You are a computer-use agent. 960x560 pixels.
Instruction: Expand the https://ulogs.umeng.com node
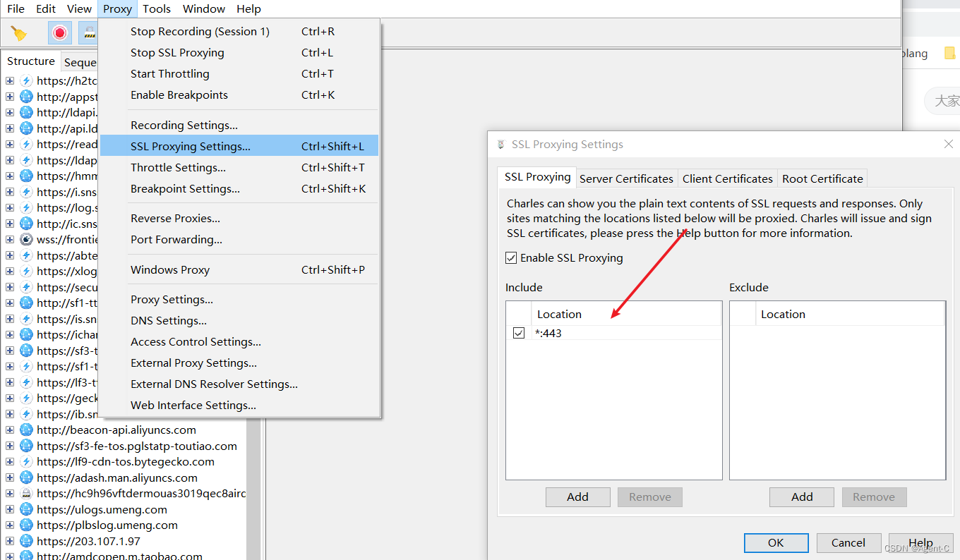10,509
